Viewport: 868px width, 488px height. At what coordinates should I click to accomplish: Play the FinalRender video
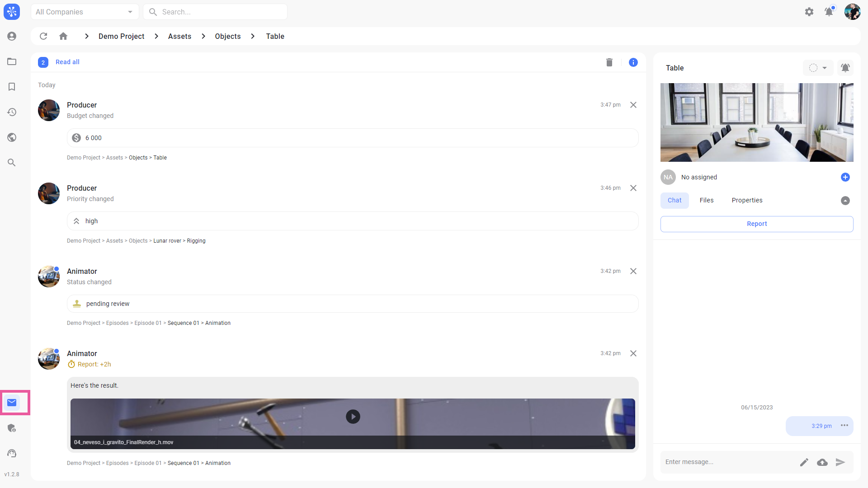[x=353, y=417]
